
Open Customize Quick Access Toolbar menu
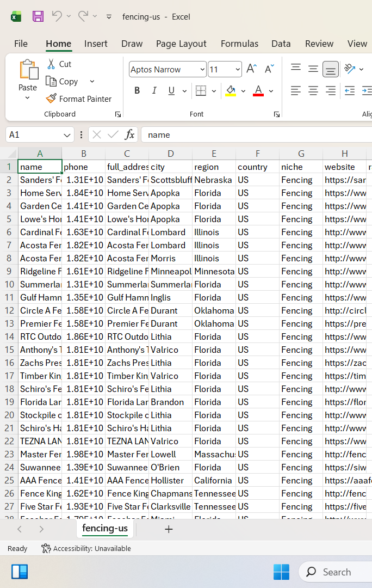(x=109, y=16)
